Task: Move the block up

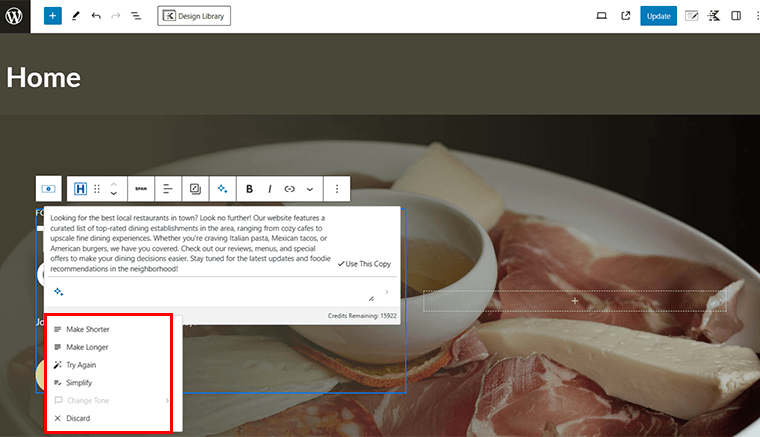Action: (x=113, y=184)
